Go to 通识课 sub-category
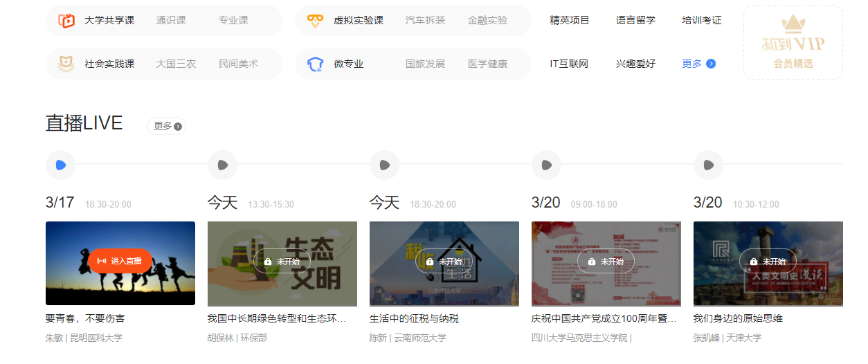This screenshot has height=364, width=868. click(171, 21)
